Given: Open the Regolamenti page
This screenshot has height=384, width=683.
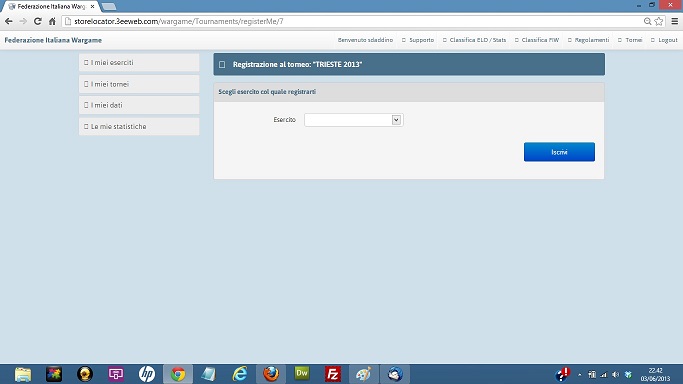Looking at the screenshot, I should (x=588, y=40).
